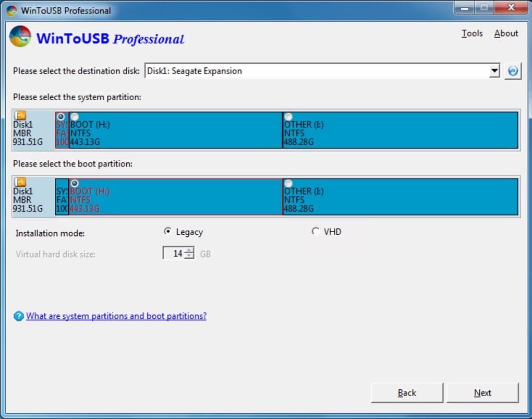This screenshot has height=419, width=532.
Task: Click the refresh disk list icon
Action: [513, 71]
